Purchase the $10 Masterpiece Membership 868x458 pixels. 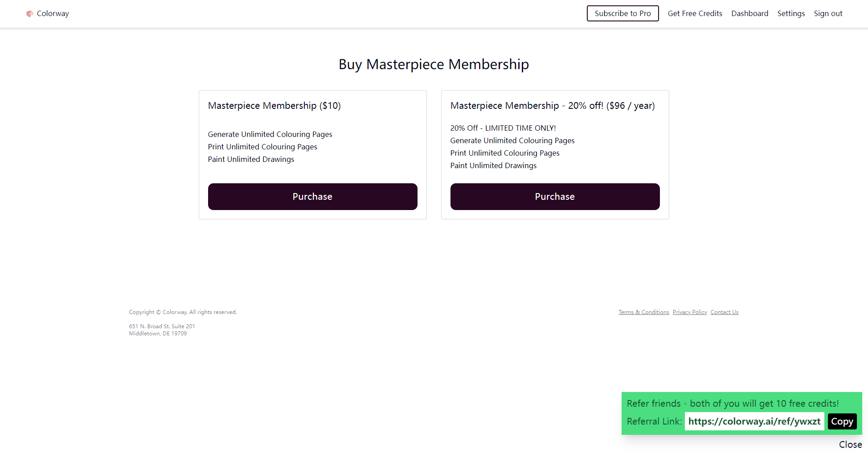(312, 197)
